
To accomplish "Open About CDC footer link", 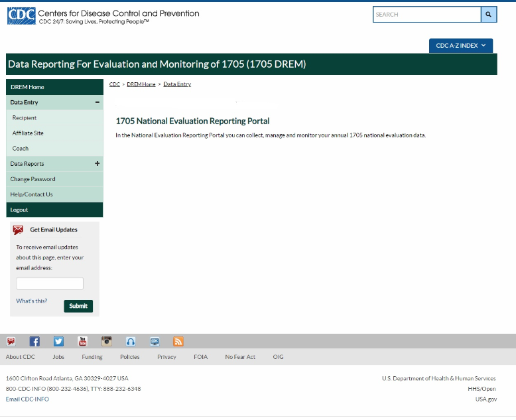I will tap(20, 357).
